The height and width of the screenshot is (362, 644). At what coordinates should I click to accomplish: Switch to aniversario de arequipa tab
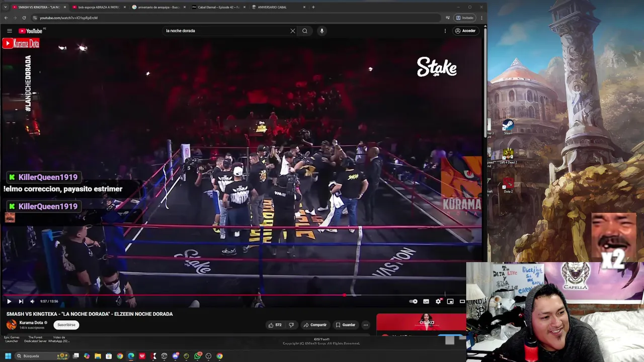(x=159, y=7)
